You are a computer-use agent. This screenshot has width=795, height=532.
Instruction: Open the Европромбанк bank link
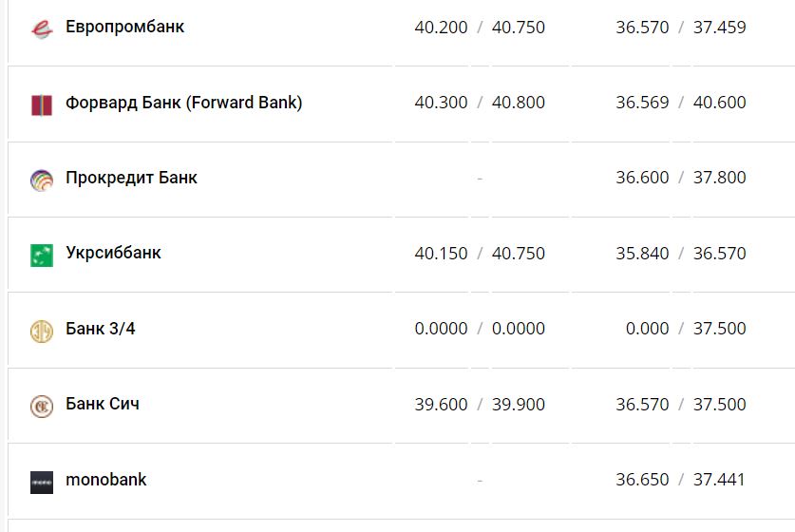click(124, 27)
